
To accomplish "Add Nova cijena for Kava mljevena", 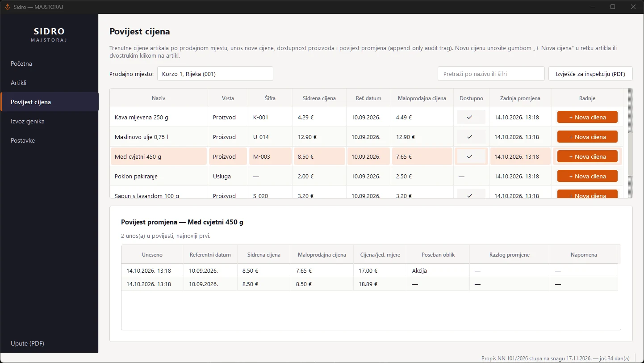I will pyautogui.click(x=587, y=117).
